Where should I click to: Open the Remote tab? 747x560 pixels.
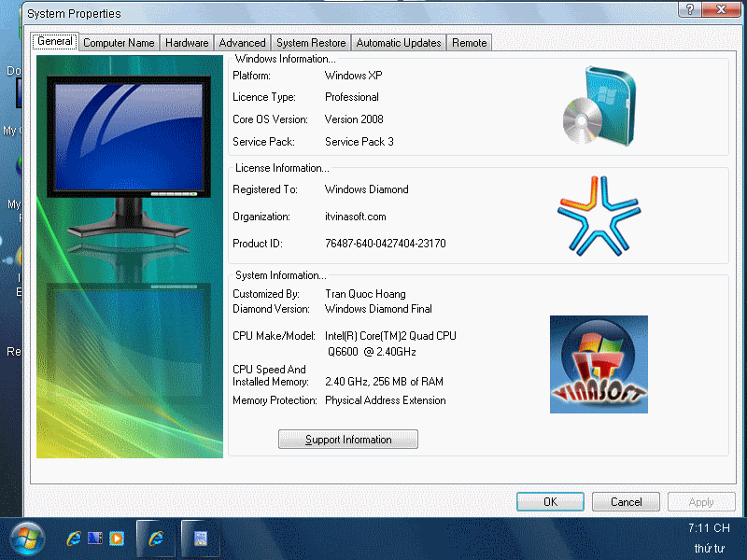[x=470, y=43]
